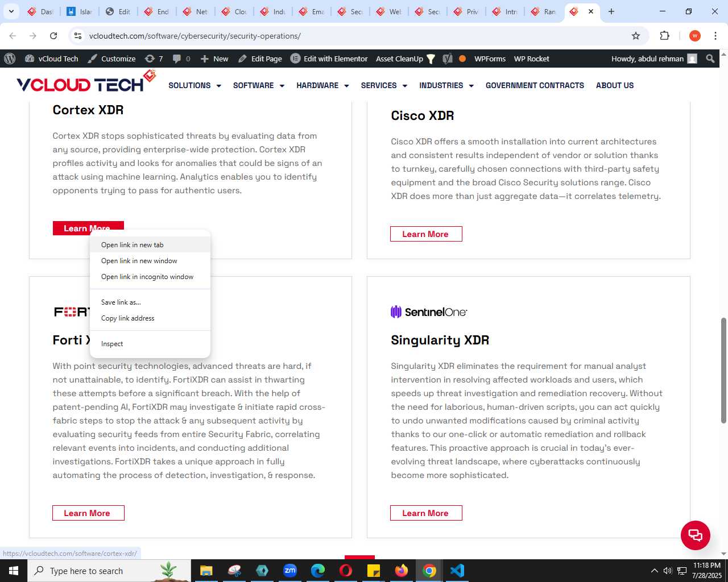Click the orange status dot icon
The width and height of the screenshot is (728, 582).
pyautogui.click(x=462, y=59)
